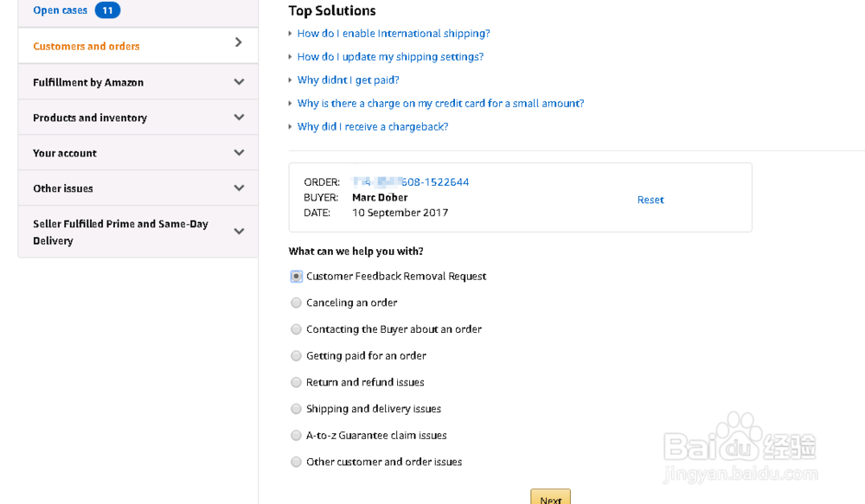Expand the Your account section
The image size is (865, 504).
[138, 152]
